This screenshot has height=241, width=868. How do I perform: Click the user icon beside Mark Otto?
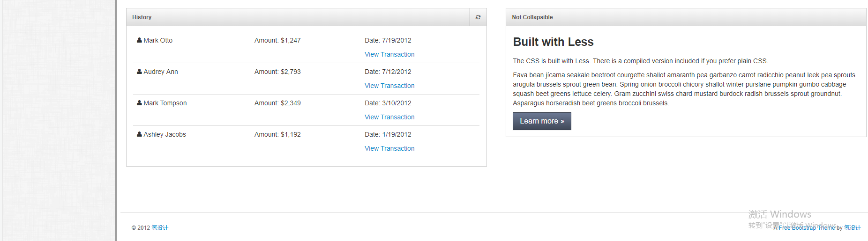139,40
